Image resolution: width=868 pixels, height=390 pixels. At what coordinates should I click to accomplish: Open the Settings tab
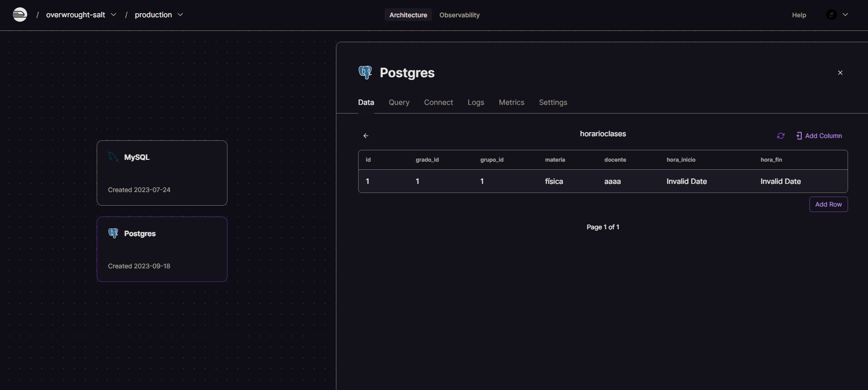[553, 103]
